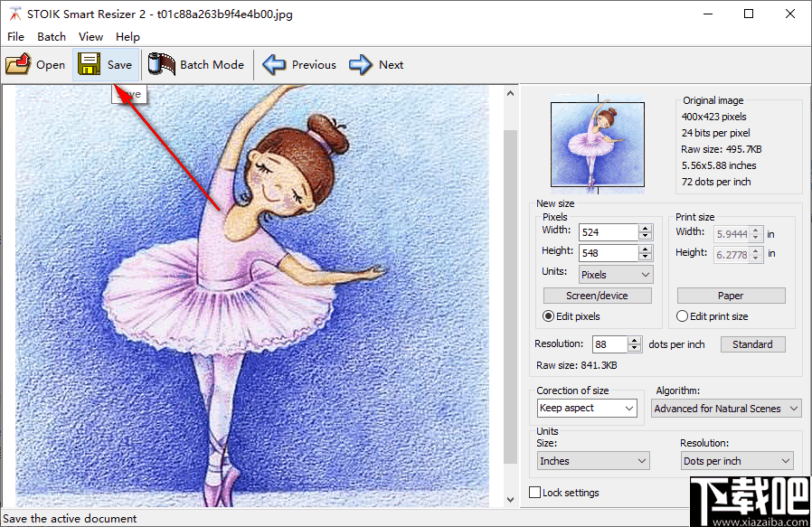Screen dimensions: 812x527
Task: Click the Screen/device button
Action: pyautogui.click(x=597, y=296)
